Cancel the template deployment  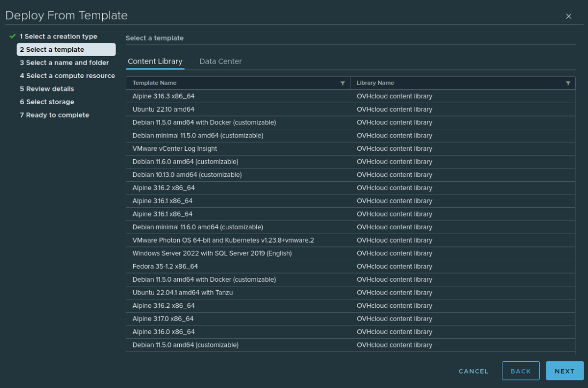[473, 371]
